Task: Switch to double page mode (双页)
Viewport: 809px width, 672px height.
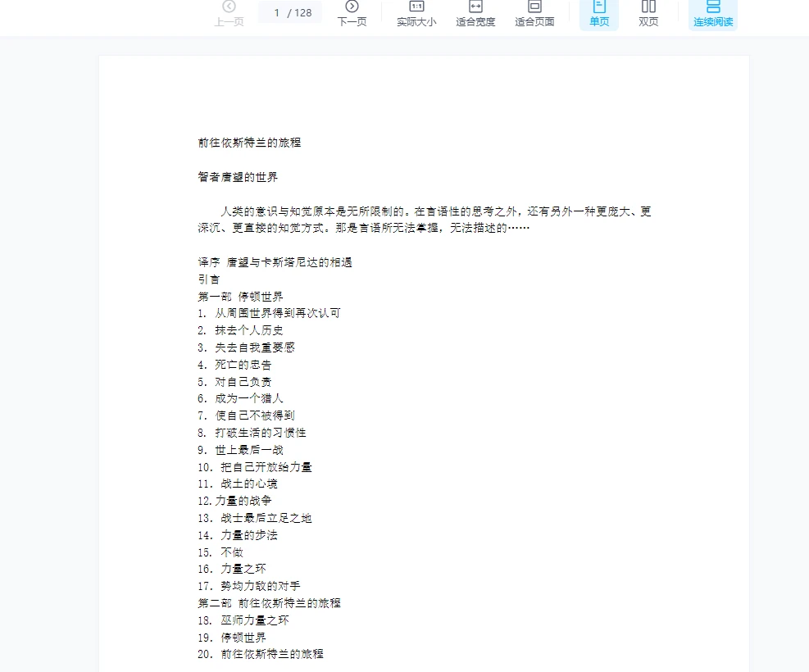Action: click(648, 14)
